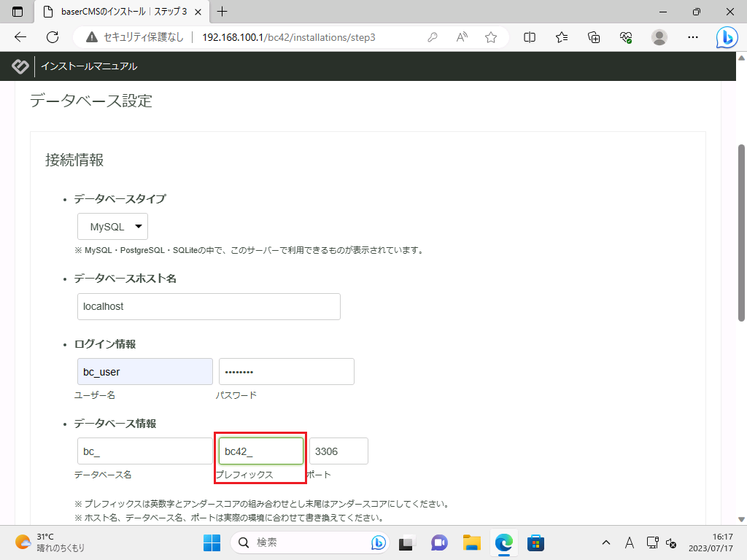
Task: Click the データベースホスト名 localhost field
Action: pos(209,306)
